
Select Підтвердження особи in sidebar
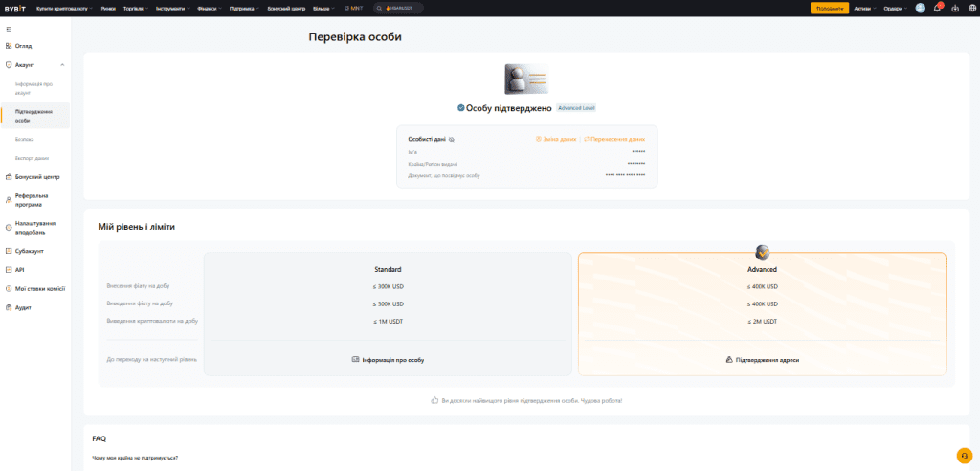[x=35, y=116]
